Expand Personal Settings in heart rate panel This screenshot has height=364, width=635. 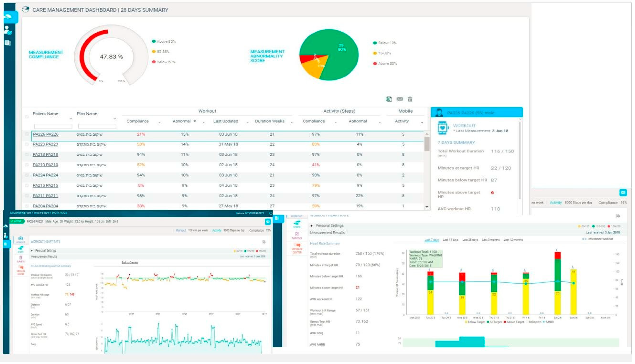[x=312, y=226]
